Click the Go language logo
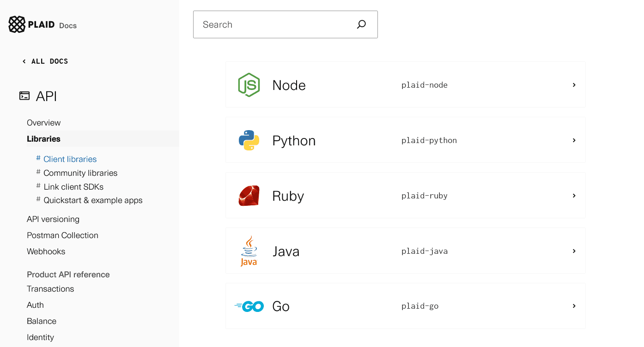 tap(249, 305)
